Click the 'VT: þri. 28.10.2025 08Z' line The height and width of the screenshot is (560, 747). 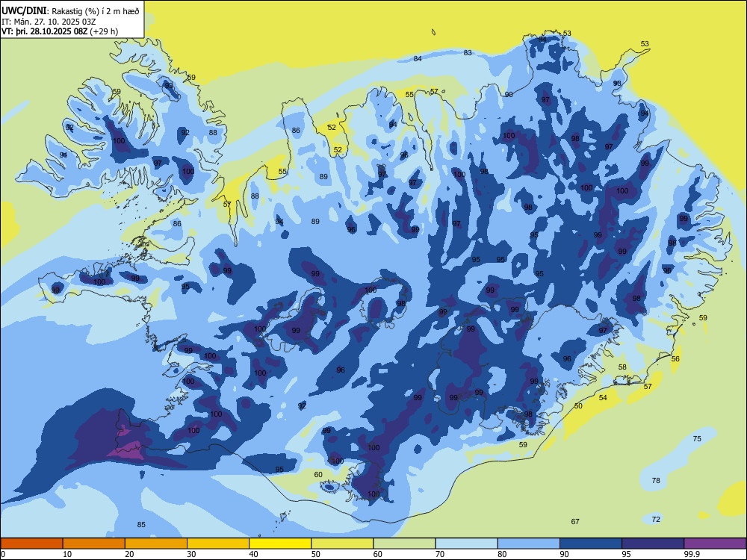(45, 31)
